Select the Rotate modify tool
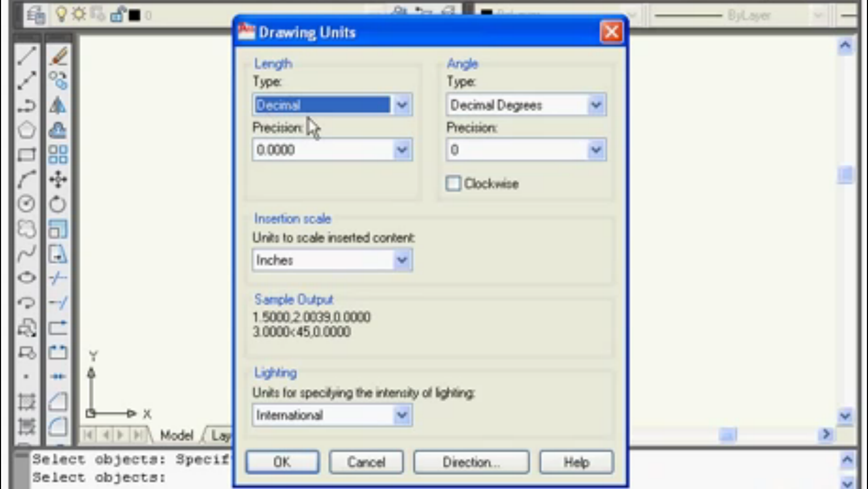The height and width of the screenshot is (489, 868). pos(57,204)
